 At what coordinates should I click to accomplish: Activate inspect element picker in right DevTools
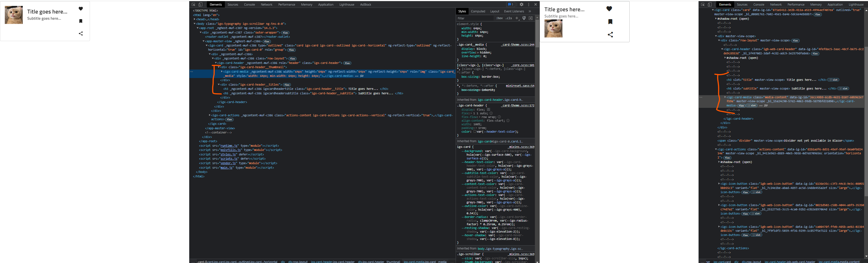pyautogui.click(x=703, y=5)
